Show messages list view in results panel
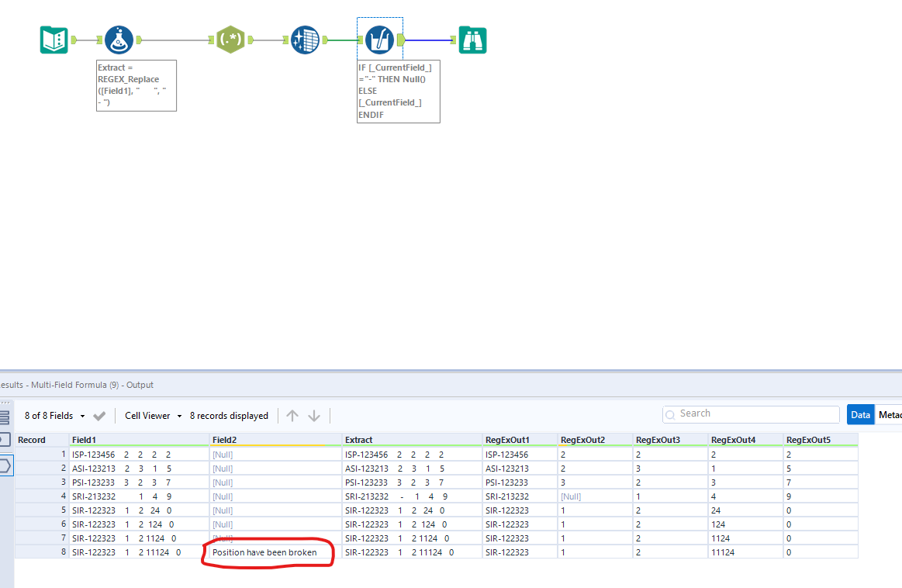The width and height of the screenshot is (902, 588). point(5,417)
